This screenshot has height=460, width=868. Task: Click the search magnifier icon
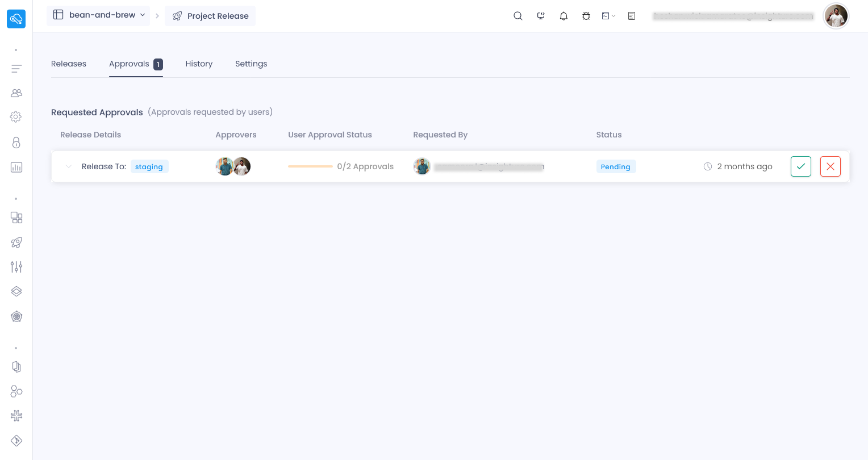pos(518,16)
